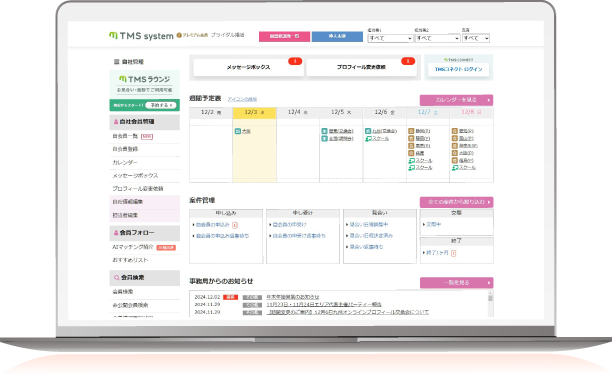
Task: Select 12/8 Sunday column header
Action: [471, 112]
